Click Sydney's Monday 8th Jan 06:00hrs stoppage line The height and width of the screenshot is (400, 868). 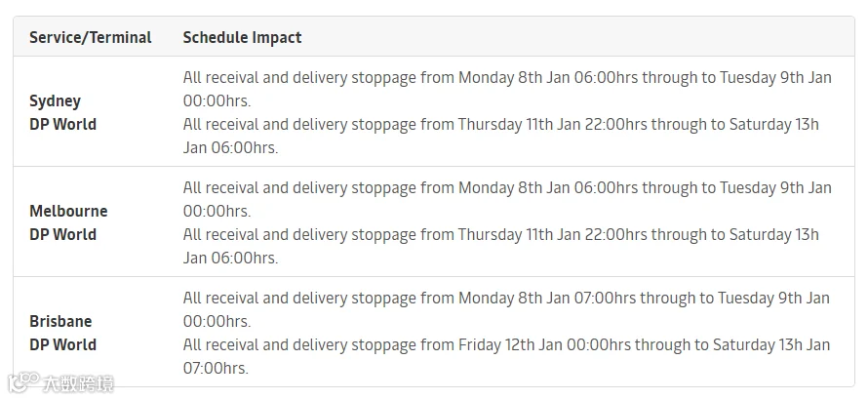[x=507, y=89]
